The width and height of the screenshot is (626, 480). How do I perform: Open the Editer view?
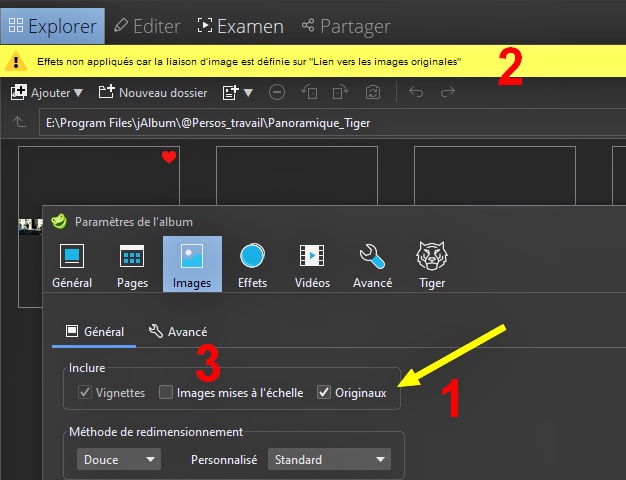(147, 26)
